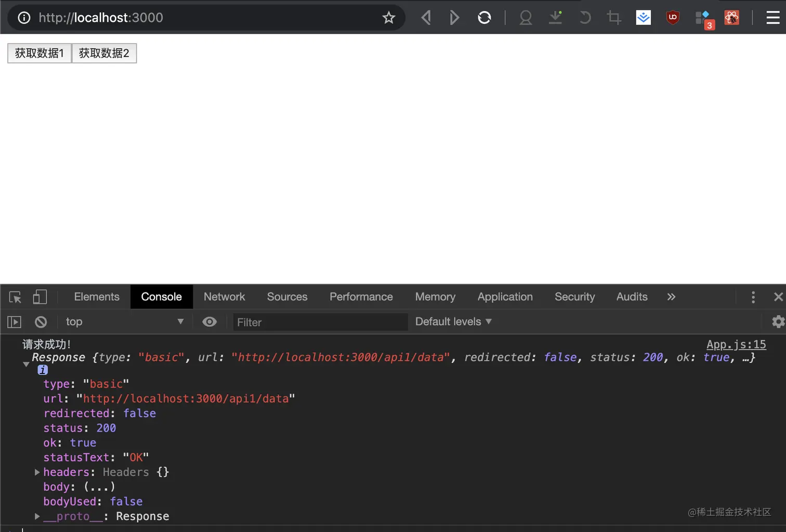Viewport: 786px width, 532px height.
Task: Clear the console with the clear icon
Action: 41,322
